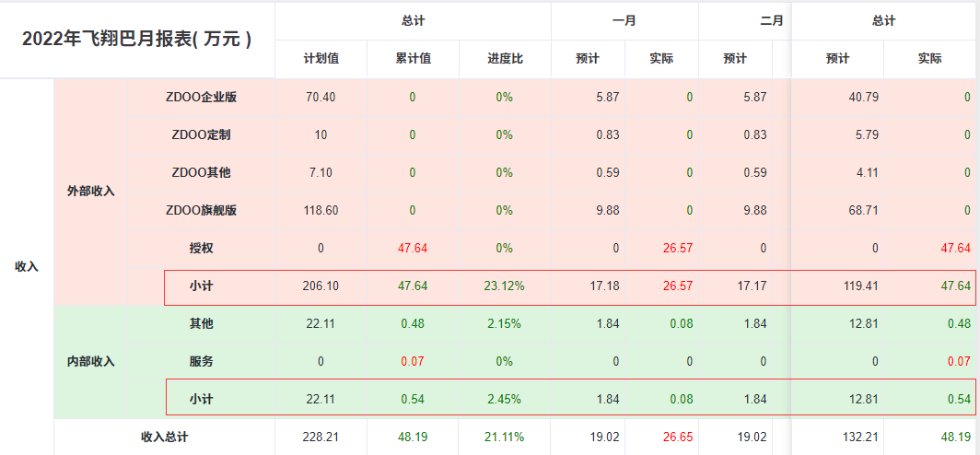Click the ZDOO定制 row label
This screenshot has width=980, height=455.
(201, 135)
